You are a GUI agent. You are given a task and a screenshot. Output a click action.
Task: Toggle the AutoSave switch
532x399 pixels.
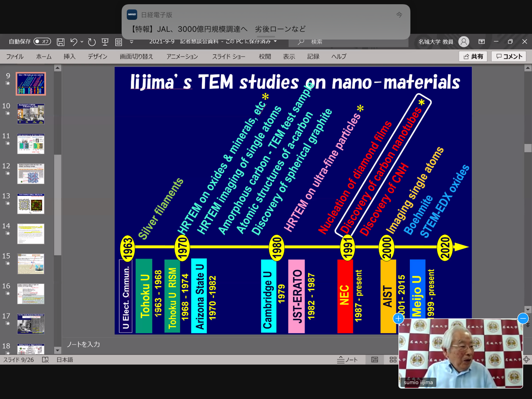click(x=42, y=42)
